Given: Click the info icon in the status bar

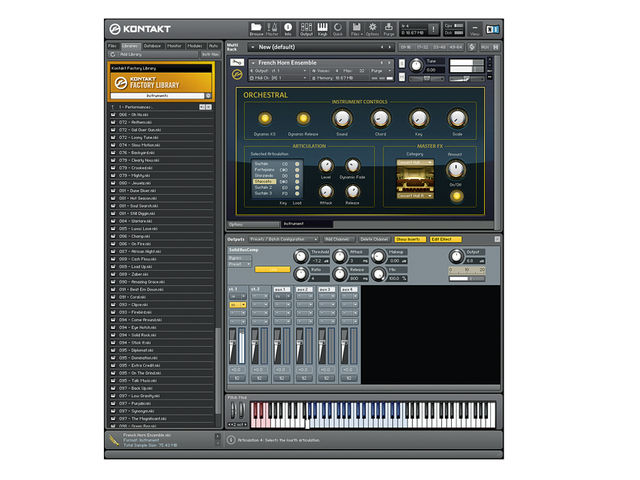Looking at the screenshot, I should [x=231, y=440].
